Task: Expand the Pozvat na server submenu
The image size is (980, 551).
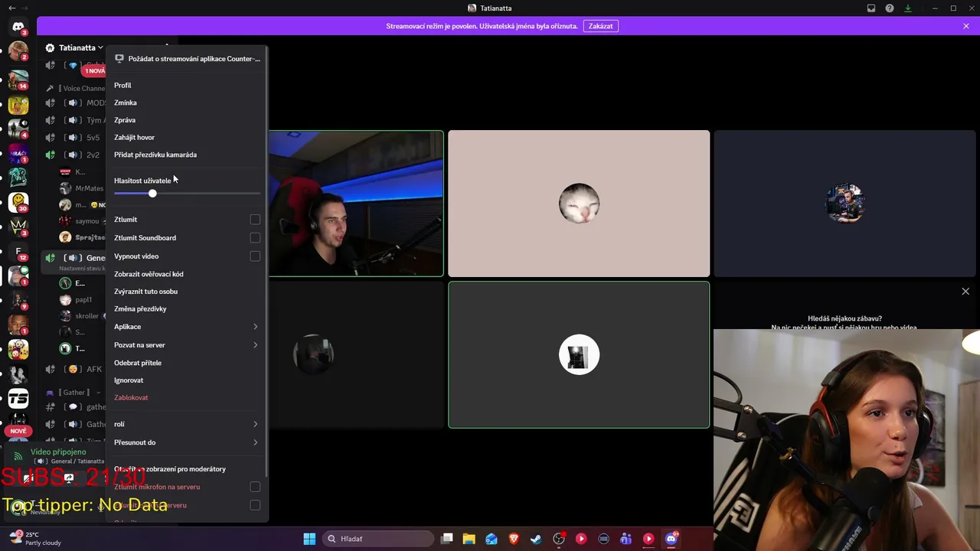Action: point(186,345)
